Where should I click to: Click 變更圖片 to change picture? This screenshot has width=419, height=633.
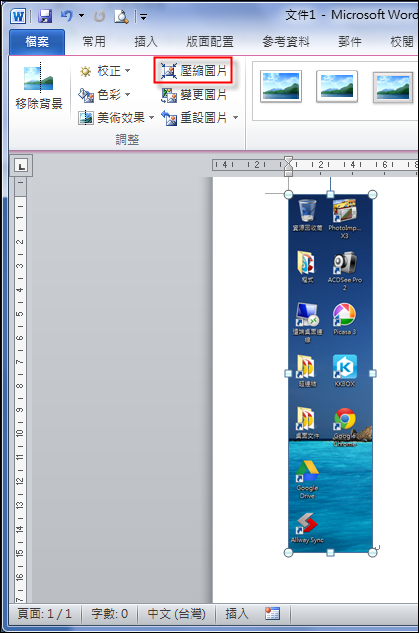[194, 95]
